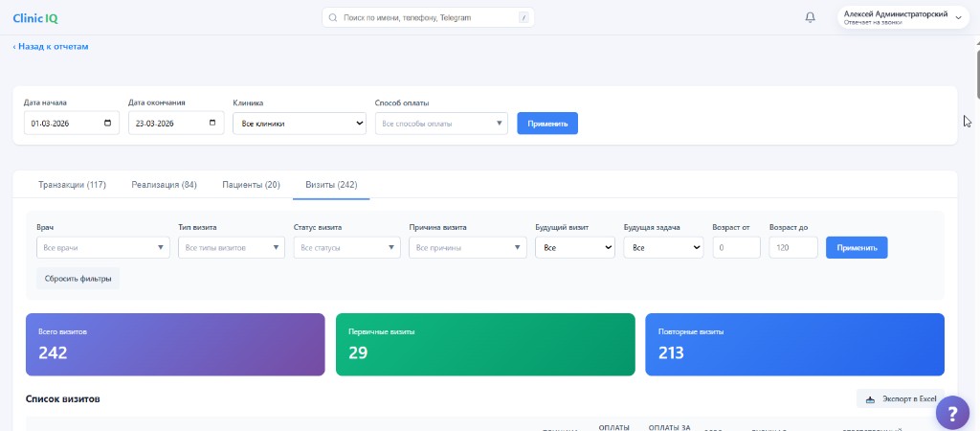980x431 pixels.
Task: Select the Визиты (242) tab
Action: click(331, 185)
